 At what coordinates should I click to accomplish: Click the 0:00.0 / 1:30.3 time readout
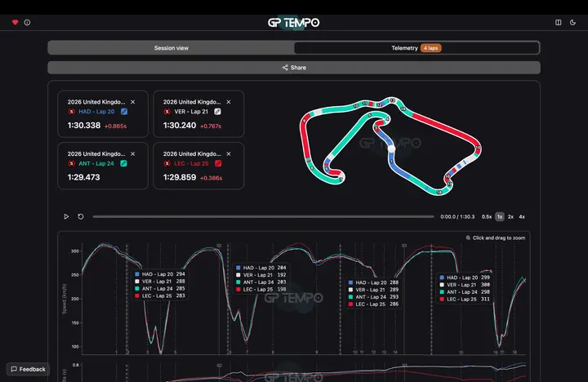pos(457,216)
